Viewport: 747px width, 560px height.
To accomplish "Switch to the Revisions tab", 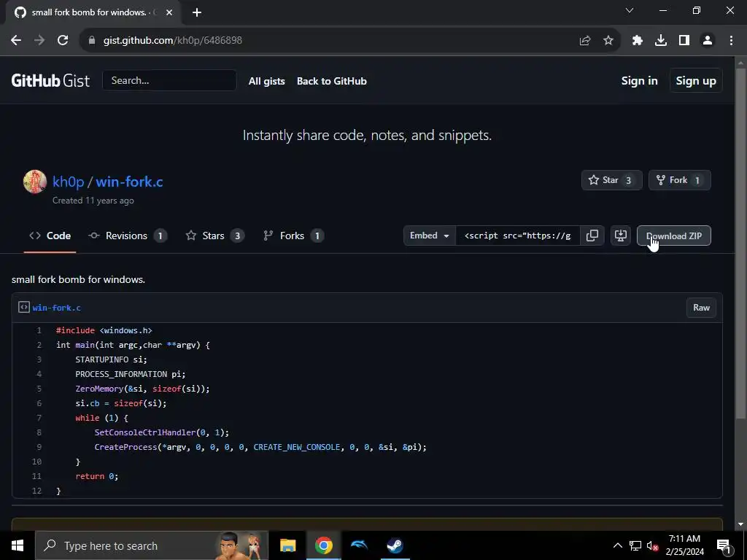I will pos(127,236).
